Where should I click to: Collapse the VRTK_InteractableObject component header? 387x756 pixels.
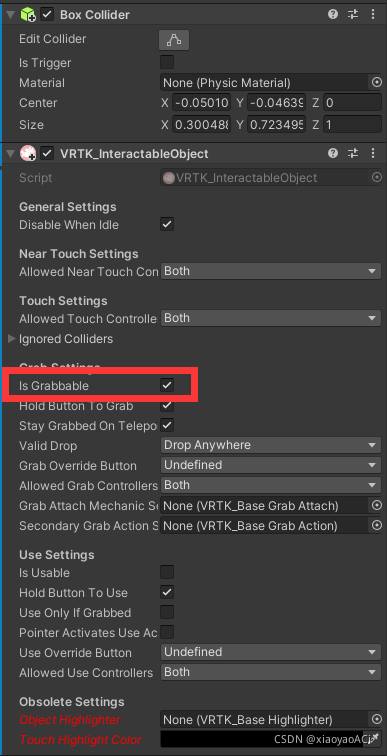coord(11,154)
